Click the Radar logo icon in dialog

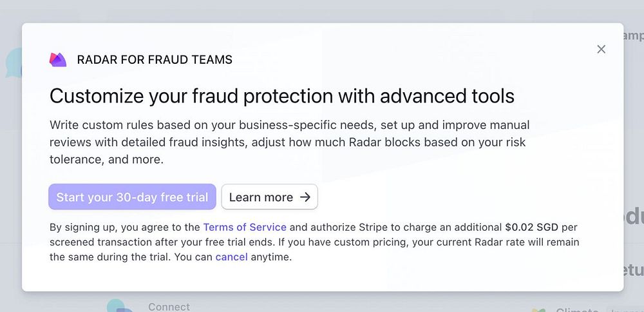click(x=58, y=60)
